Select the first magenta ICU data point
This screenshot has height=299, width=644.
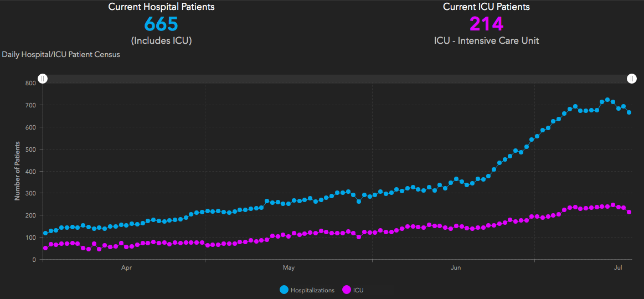coord(45,248)
